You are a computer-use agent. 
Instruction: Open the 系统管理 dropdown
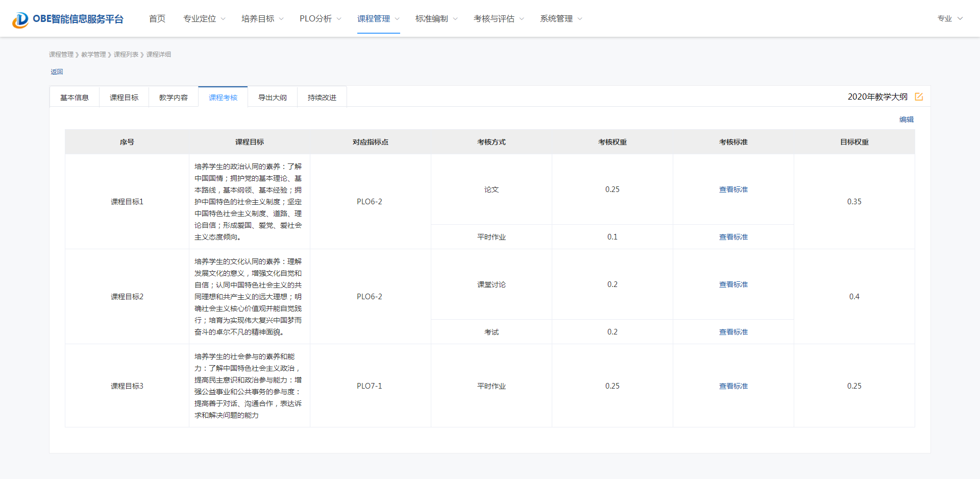(561, 19)
